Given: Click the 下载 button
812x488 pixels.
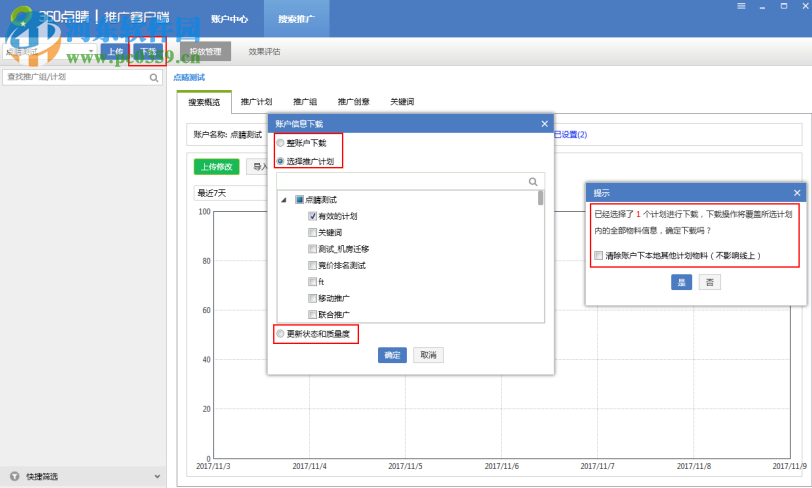Looking at the screenshot, I should point(148,52).
